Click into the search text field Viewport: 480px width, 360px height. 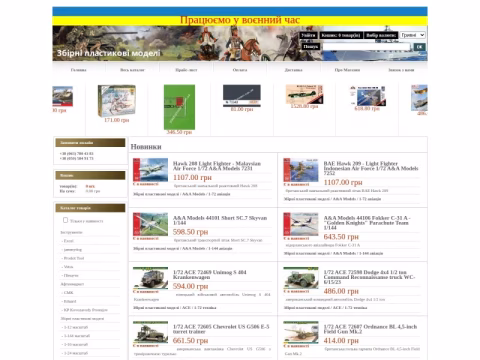click(367, 47)
